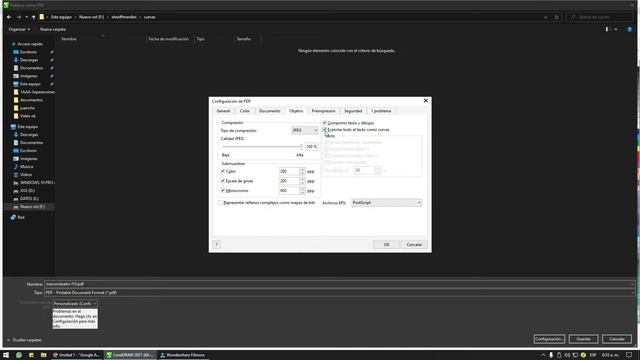This screenshot has width=640, height=360.
Task: Click the Nombre filename input field
Action: (x=339, y=284)
